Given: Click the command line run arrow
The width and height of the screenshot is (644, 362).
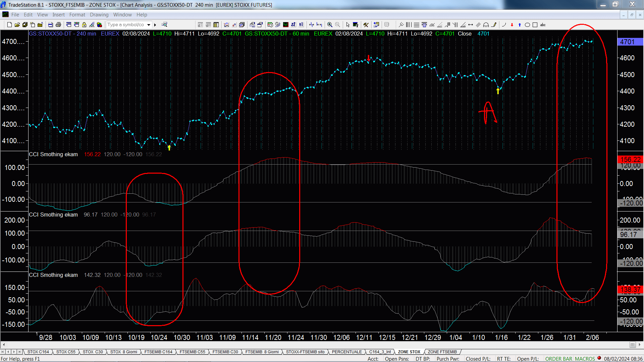Looking at the screenshot, I should tap(155, 24).
